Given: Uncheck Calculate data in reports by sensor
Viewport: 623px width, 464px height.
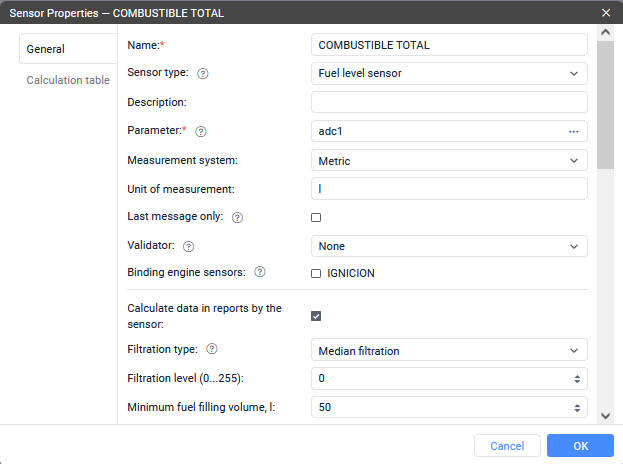Looking at the screenshot, I should point(316,316).
